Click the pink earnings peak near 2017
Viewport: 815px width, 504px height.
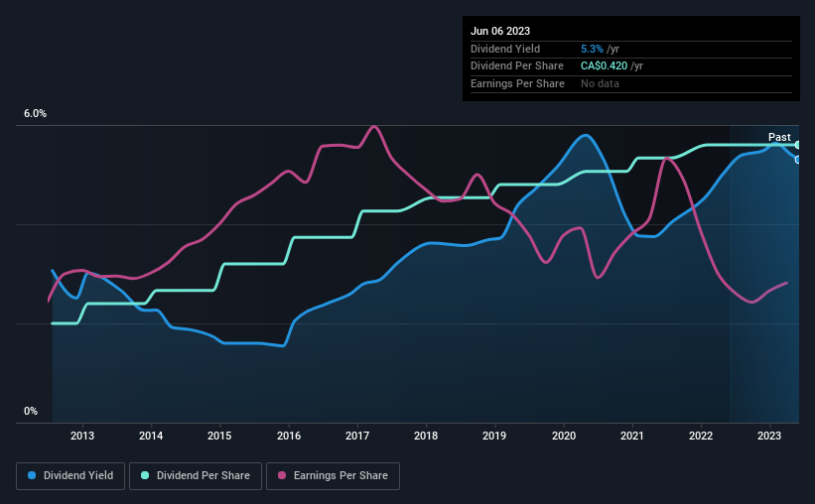click(x=373, y=127)
